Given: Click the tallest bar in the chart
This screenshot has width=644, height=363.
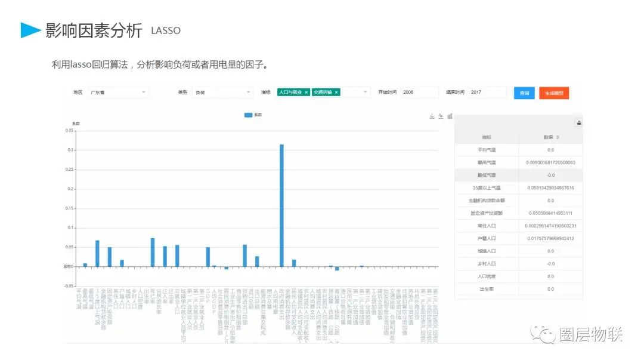Looking at the screenshot, I should pyautogui.click(x=281, y=205).
